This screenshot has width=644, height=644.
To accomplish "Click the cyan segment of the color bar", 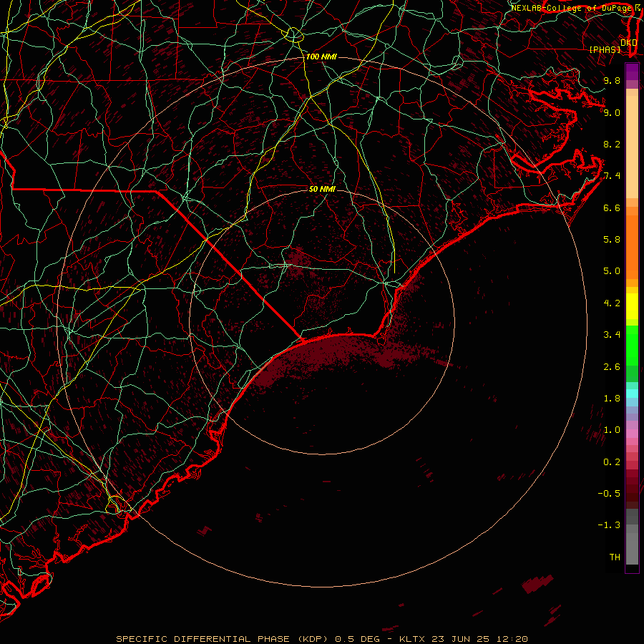I will [632, 394].
